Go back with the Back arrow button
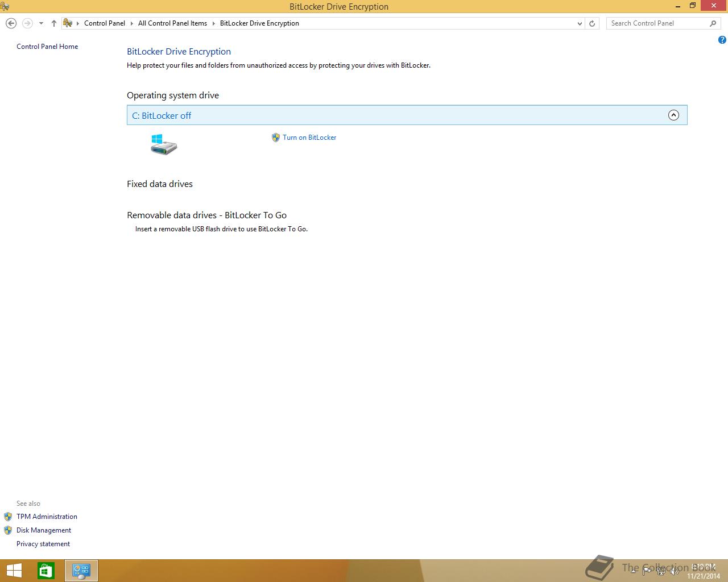Image resolution: width=728 pixels, height=582 pixels. coord(11,23)
